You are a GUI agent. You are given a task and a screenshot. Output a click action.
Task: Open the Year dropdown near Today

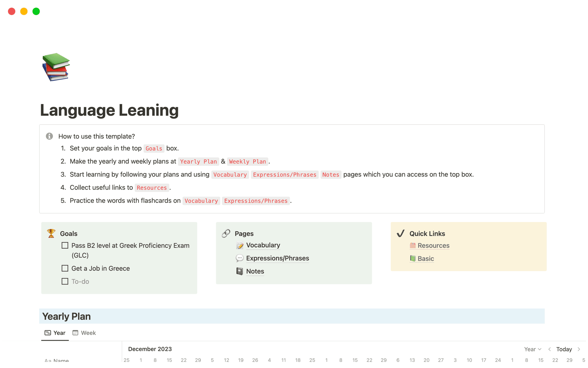click(x=532, y=349)
